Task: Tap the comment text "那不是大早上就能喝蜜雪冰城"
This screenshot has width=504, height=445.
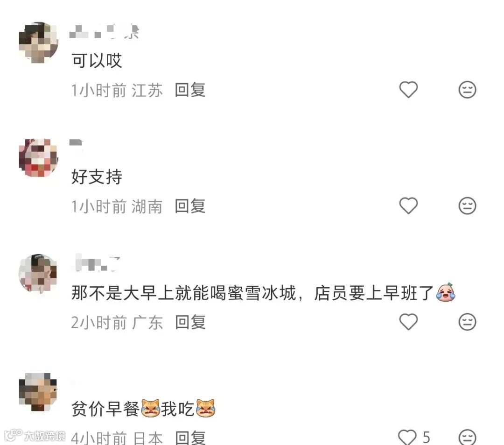Action: [x=183, y=293]
